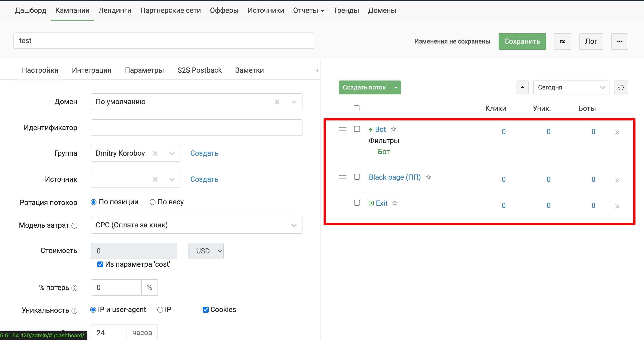The width and height of the screenshot is (644, 340).
Task: Delete the Bot stream with X
Action: pos(617,133)
